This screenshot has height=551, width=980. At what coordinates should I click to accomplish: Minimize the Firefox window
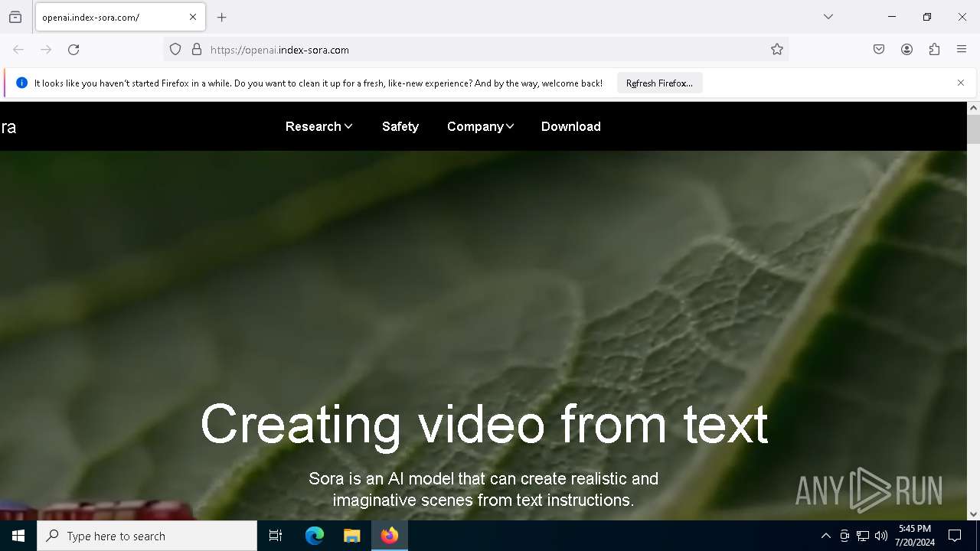pyautogui.click(x=892, y=17)
